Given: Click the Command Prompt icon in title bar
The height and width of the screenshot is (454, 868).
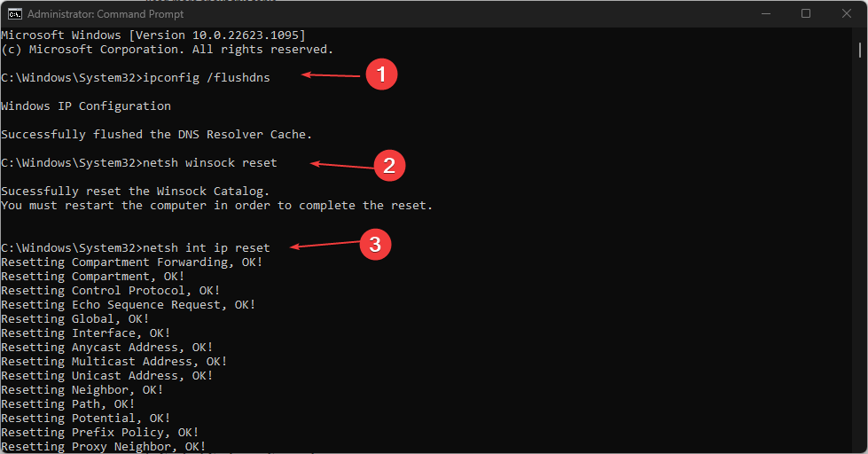Looking at the screenshot, I should coord(15,14).
